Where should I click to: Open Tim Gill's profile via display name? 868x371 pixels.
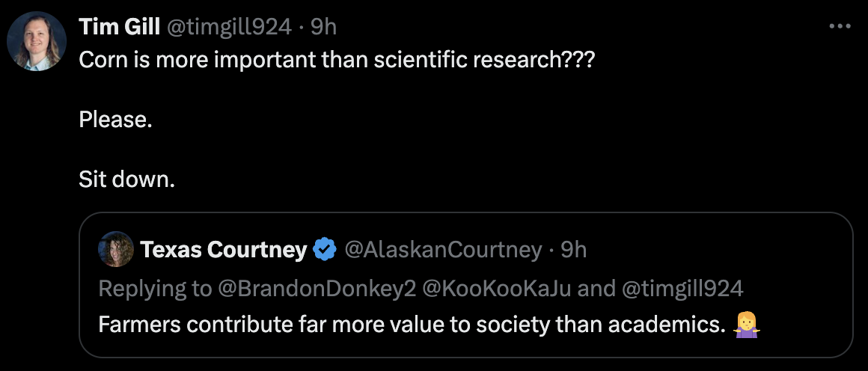[x=120, y=27]
